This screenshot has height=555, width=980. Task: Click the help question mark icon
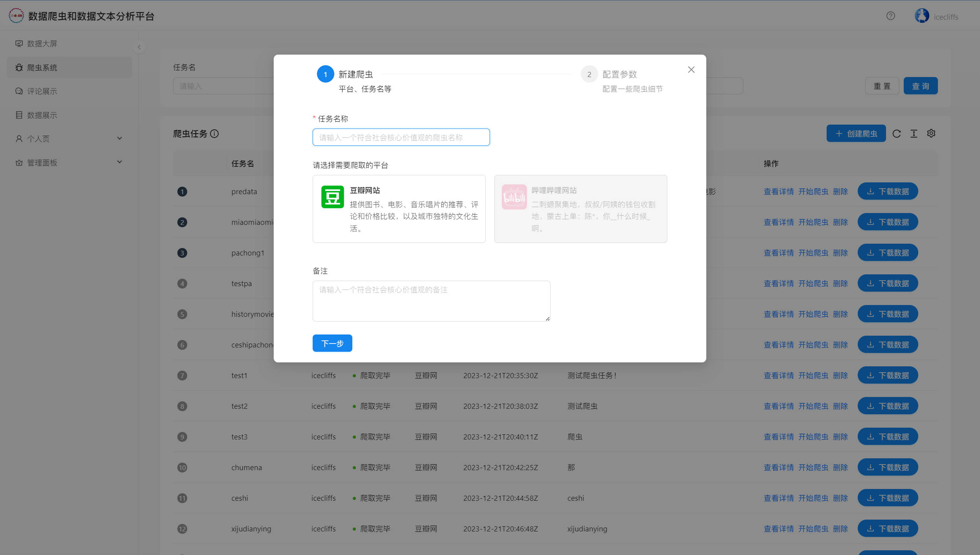click(891, 16)
